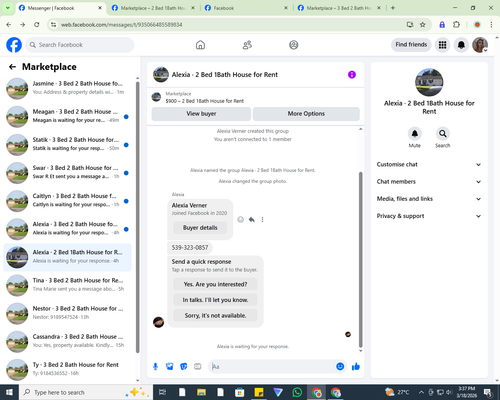Open Caitlyn - 3 Bed 2 Bath conversation

67,201
